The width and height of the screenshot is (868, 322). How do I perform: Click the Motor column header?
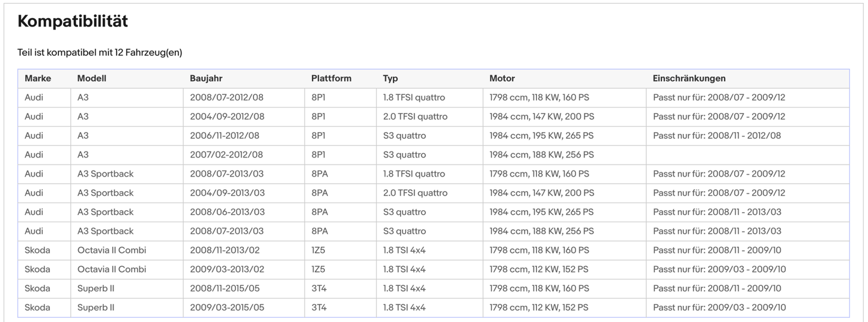502,78
